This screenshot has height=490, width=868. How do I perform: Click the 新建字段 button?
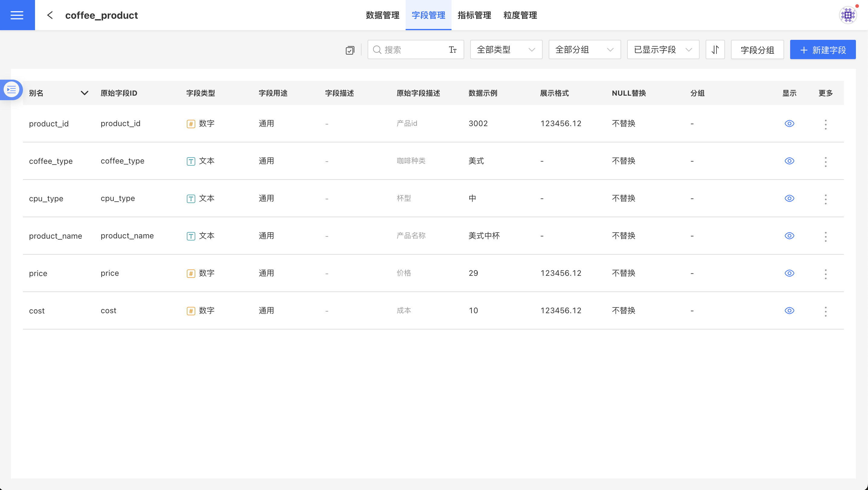[x=822, y=50]
